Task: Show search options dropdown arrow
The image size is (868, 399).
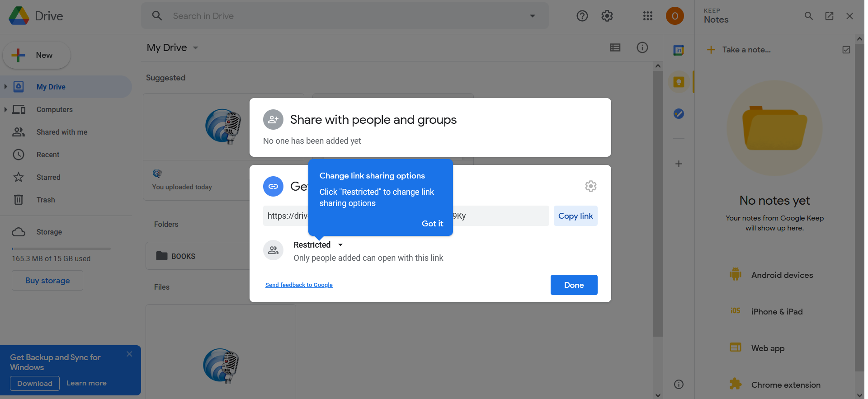Action: [x=532, y=16]
